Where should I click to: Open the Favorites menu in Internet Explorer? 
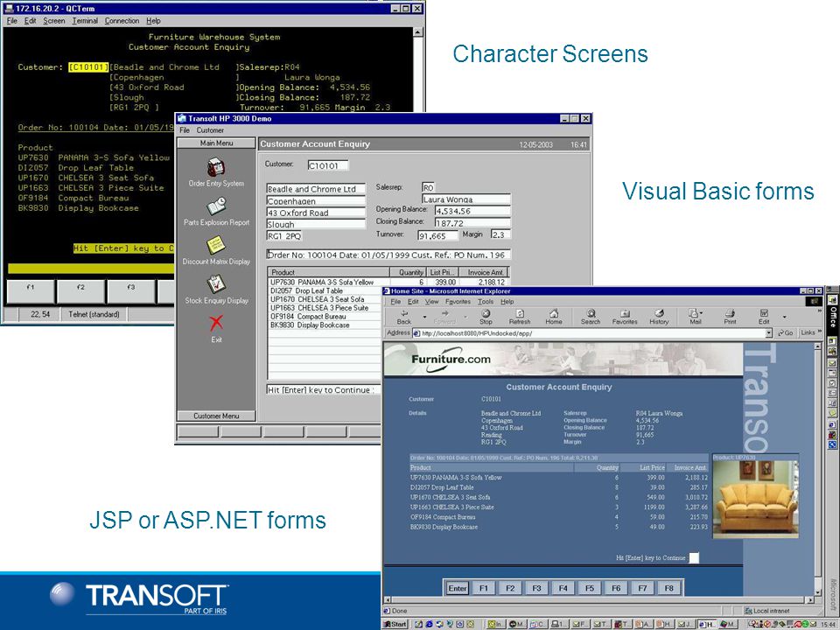coord(458,302)
